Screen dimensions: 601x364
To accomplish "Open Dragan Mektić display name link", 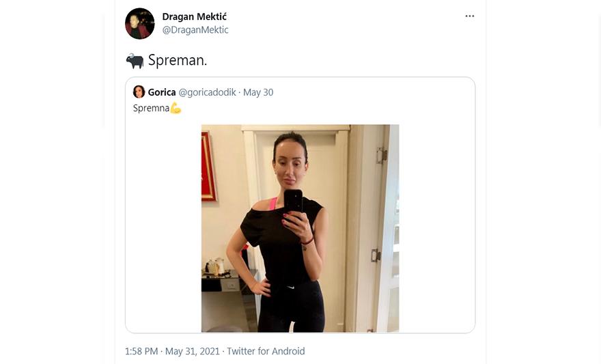I will click(x=195, y=16).
